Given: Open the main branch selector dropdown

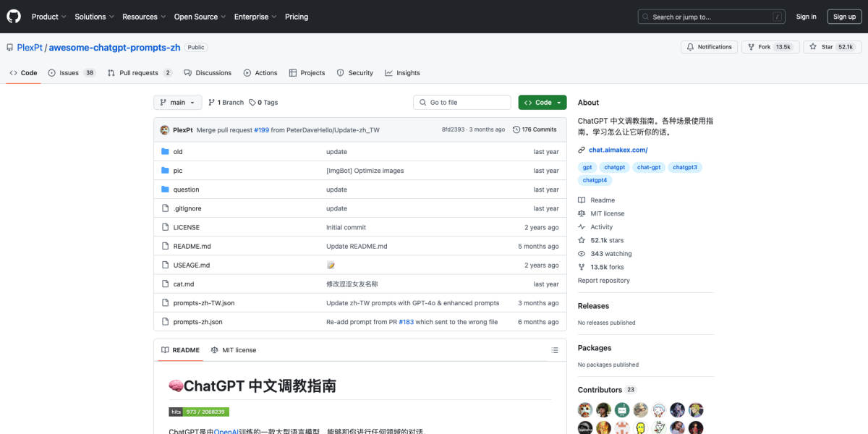Looking at the screenshot, I should pyautogui.click(x=177, y=102).
